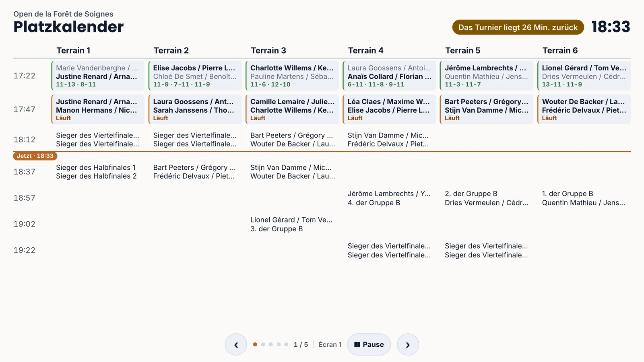The height and width of the screenshot is (362, 644).
Task: Click the 19:22 time slot label
Action: tap(25, 250)
